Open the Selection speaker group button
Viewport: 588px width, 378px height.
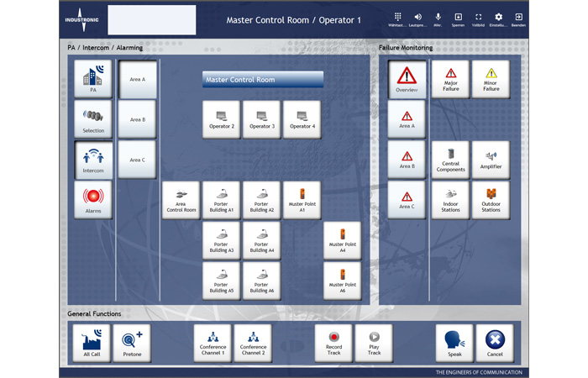[x=93, y=119]
